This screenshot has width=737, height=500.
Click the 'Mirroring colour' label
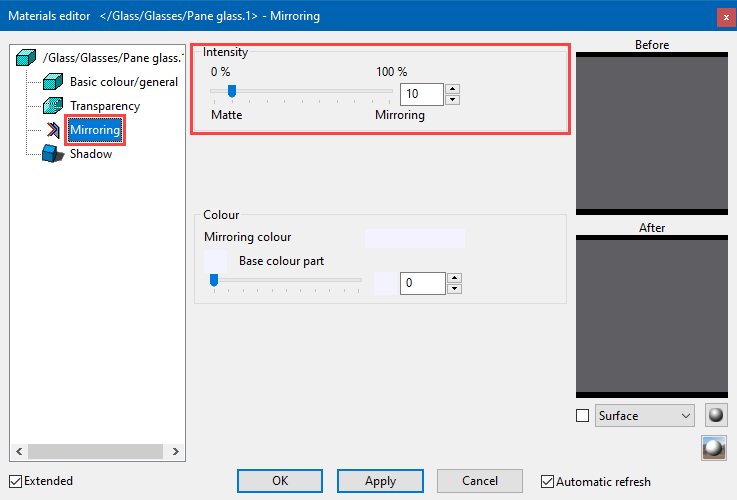point(248,237)
